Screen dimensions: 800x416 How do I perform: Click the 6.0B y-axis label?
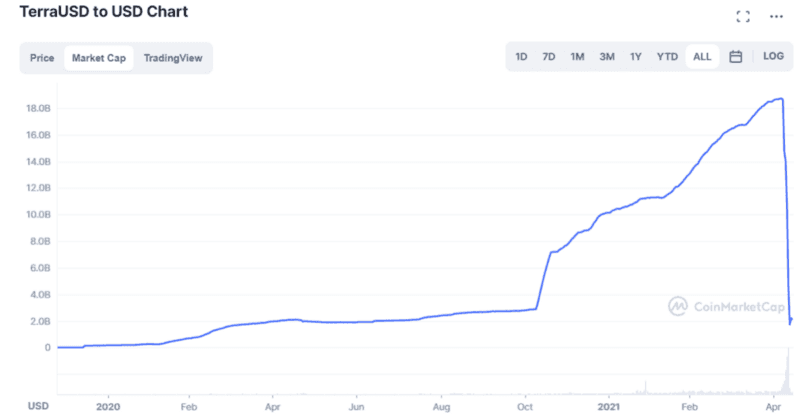[x=40, y=268]
